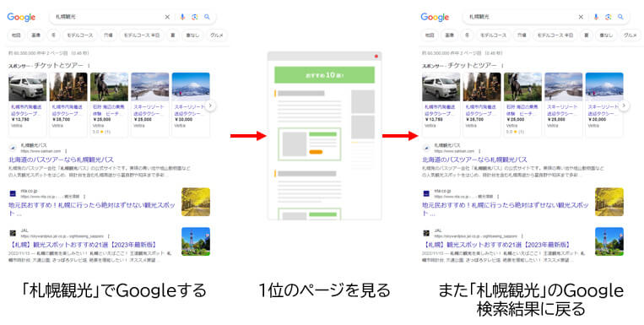Click the TV tower thumbnail in left results
Viewport: 644px width, 325px height.
196,241
